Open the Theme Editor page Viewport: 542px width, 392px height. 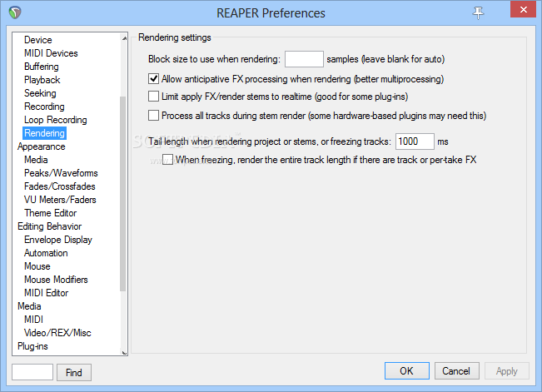pyautogui.click(x=50, y=213)
